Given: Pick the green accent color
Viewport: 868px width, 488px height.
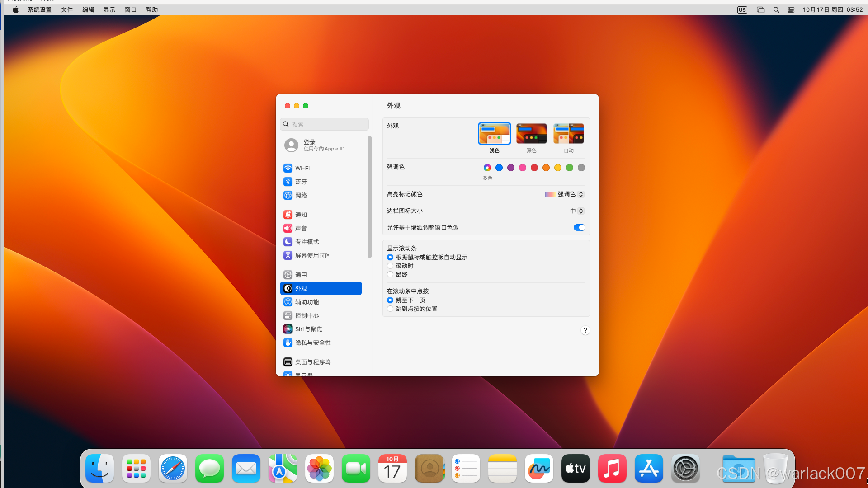Looking at the screenshot, I should point(570,168).
